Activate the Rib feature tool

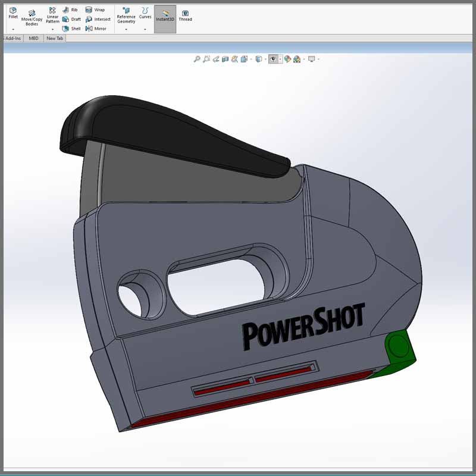point(70,10)
